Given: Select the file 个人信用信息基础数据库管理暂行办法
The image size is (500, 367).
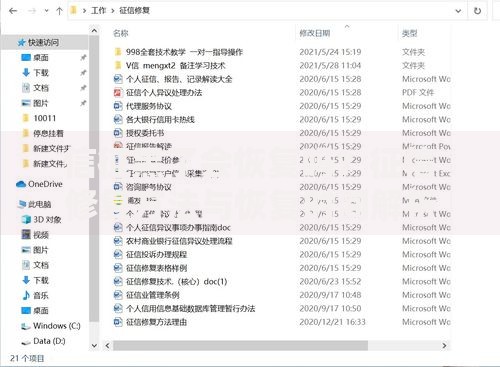Looking at the screenshot, I should 191,308.
